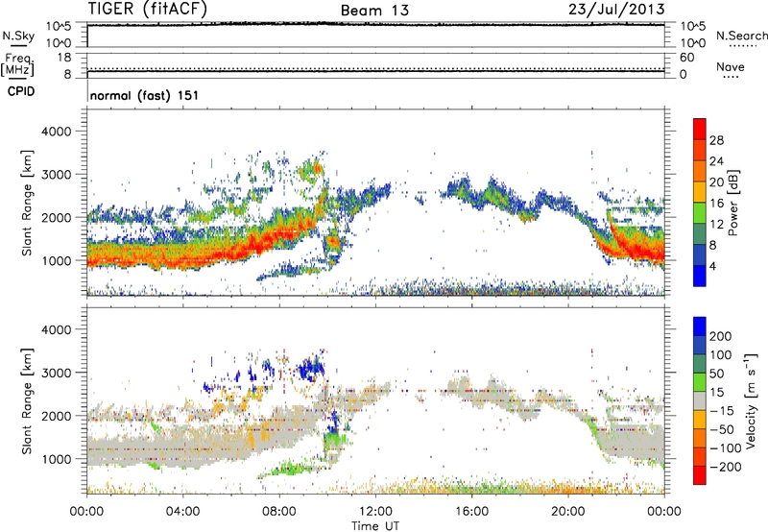
Task: Pick the red top segment of power colorbar
Action: point(700,129)
